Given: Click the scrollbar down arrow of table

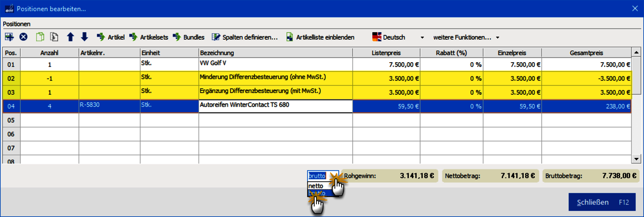Looking at the screenshot, I should coord(636,159).
